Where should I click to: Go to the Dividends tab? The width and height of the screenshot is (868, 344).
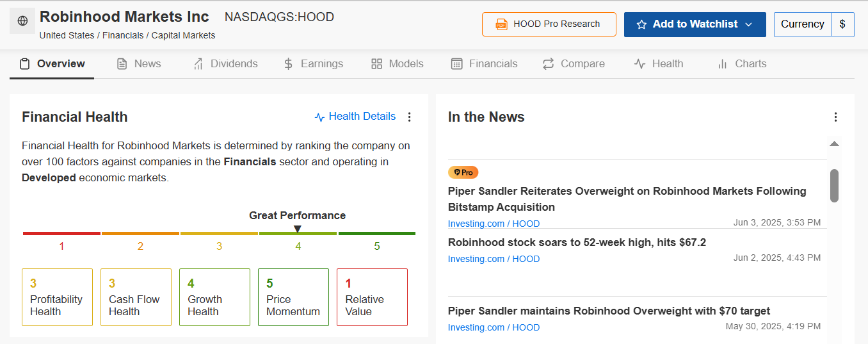225,64
